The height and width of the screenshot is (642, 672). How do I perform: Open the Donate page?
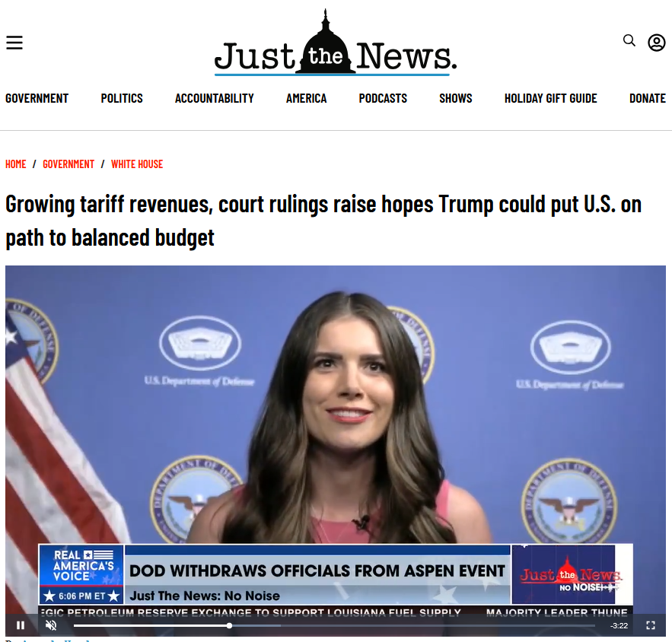[647, 98]
